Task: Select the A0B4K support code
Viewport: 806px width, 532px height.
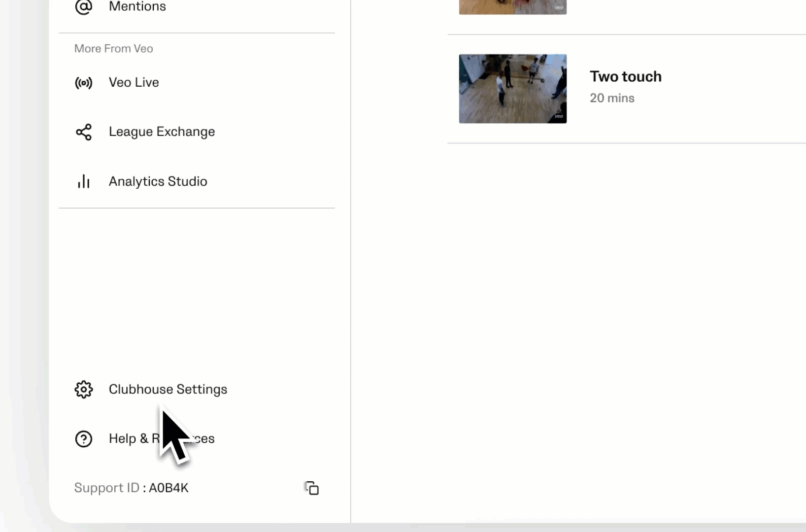Action: 168,488
